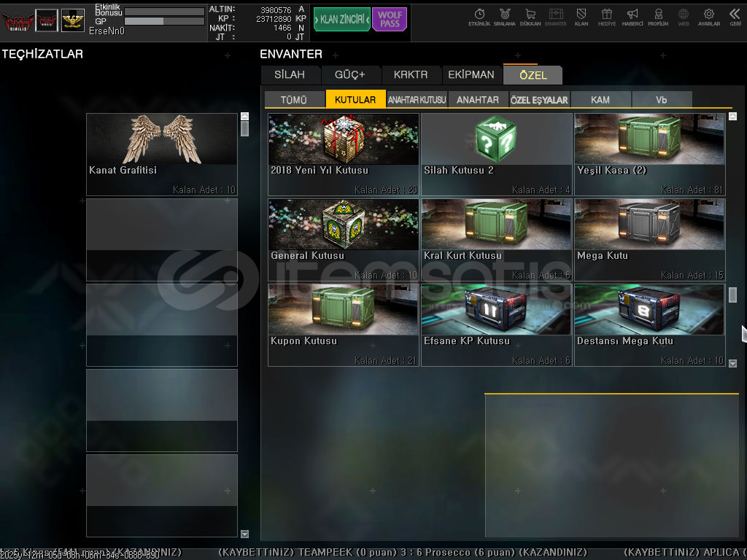
Task: Open the Haberci megaphone icon
Action: pyautogui.click(x=632, y=16)
